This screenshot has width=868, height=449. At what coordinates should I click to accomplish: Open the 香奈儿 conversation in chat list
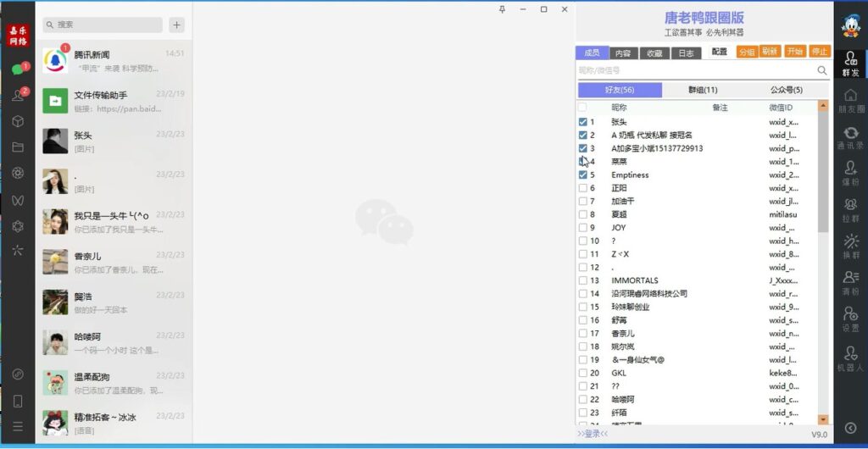[114, 262]
